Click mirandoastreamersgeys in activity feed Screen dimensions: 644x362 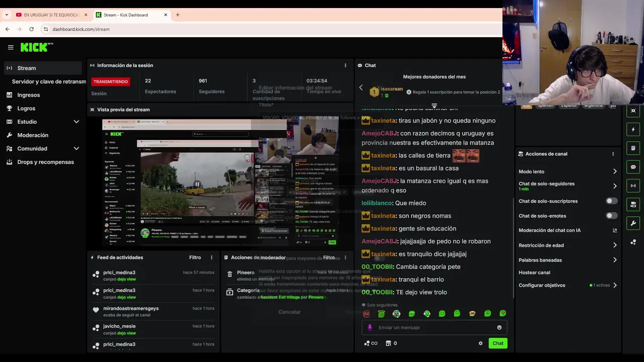point(131,308)
